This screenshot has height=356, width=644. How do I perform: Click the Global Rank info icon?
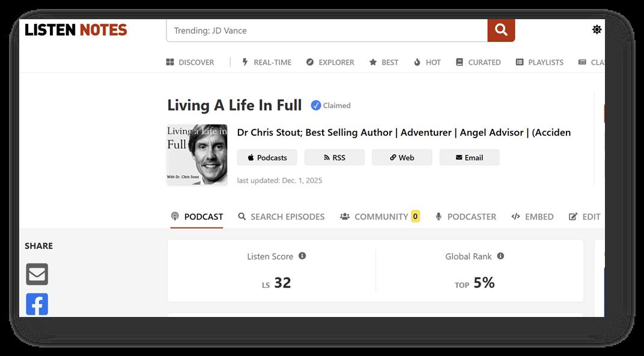[500, 256]
